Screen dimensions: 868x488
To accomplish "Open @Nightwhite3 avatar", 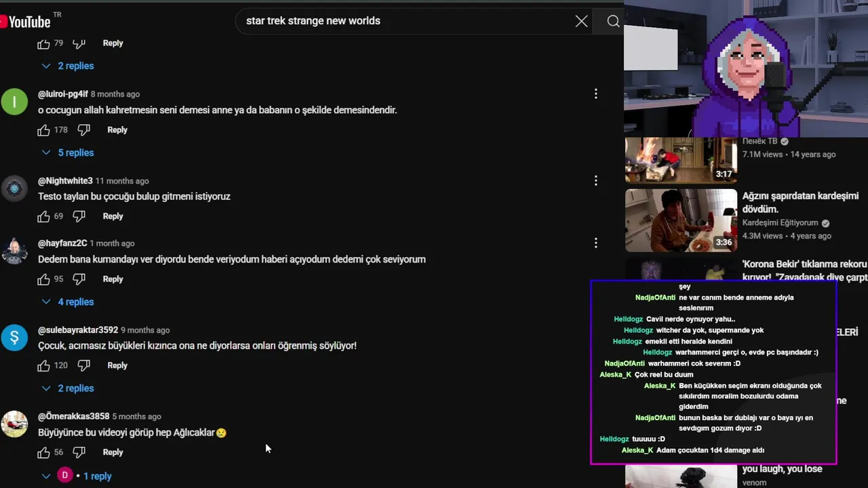I will 14,188.
